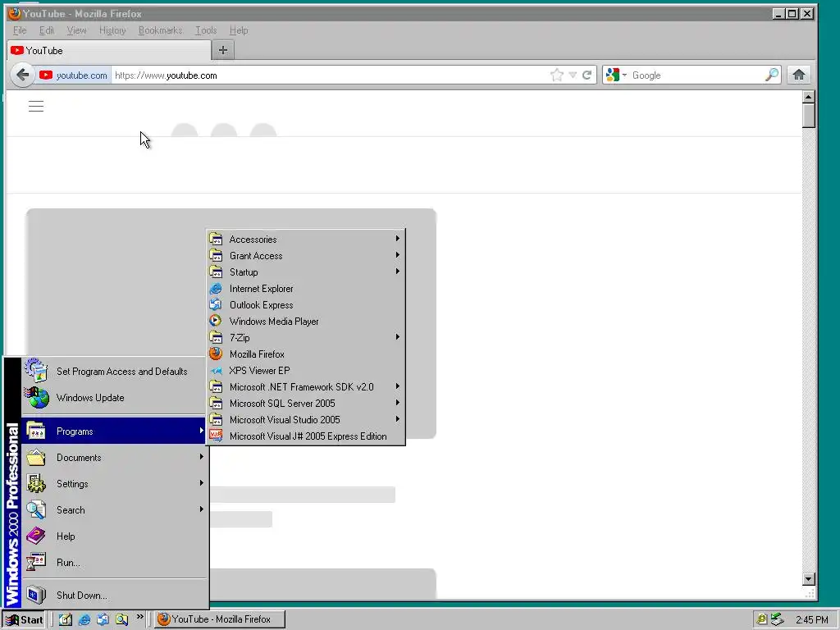Click first system tray icon
This screenshot has height=630, width=840.
[761, 619]
